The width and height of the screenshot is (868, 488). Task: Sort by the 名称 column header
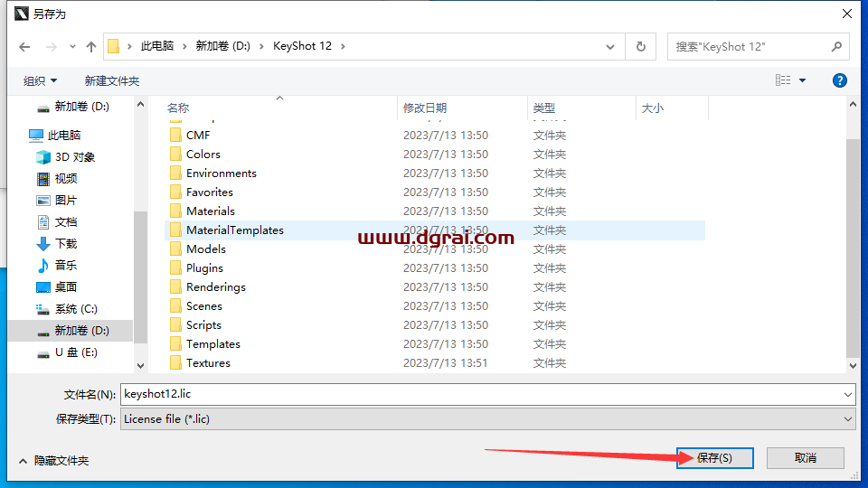[178, 108]
